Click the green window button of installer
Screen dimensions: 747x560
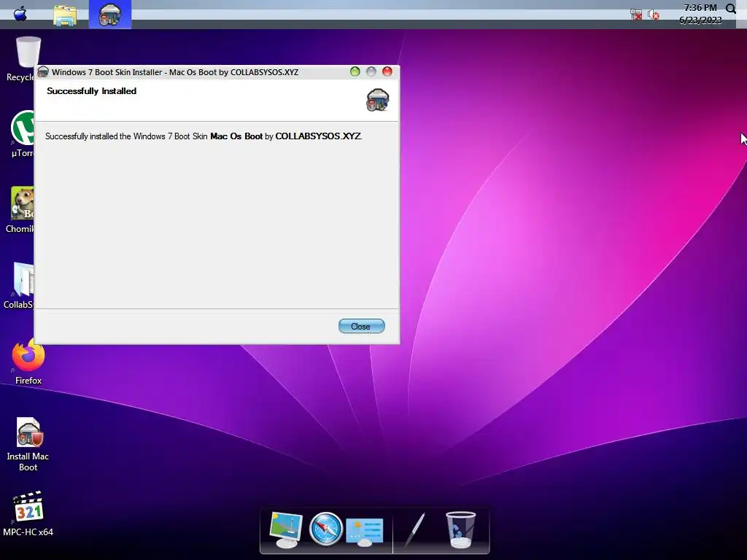point(355,71)
